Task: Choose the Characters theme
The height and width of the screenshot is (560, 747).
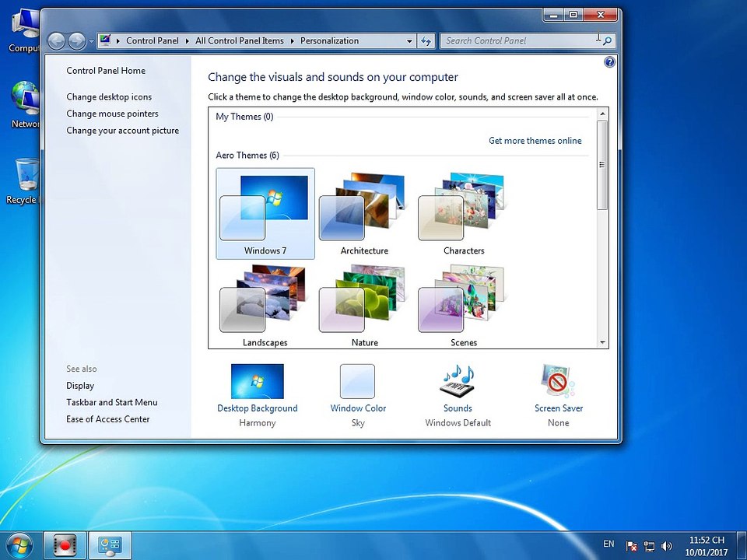Action: [x=464, y=213]
